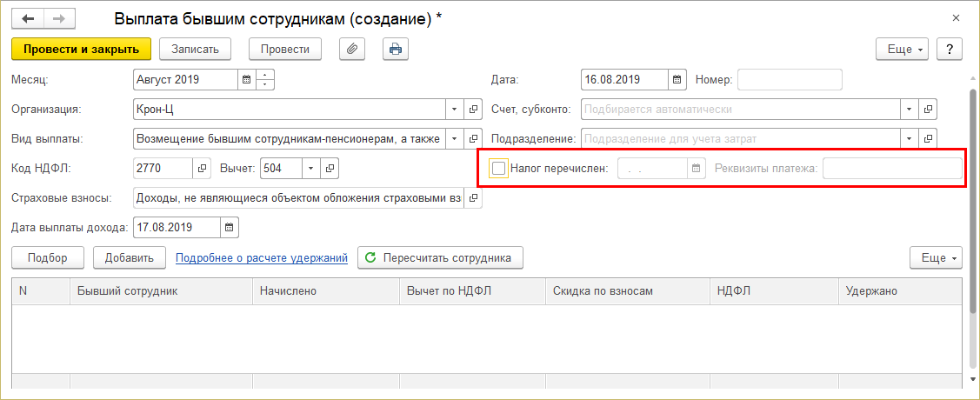This screenshot has height=400, width=980.
Task: Click the printer icon in toolbar
Action: pos(396,49)
